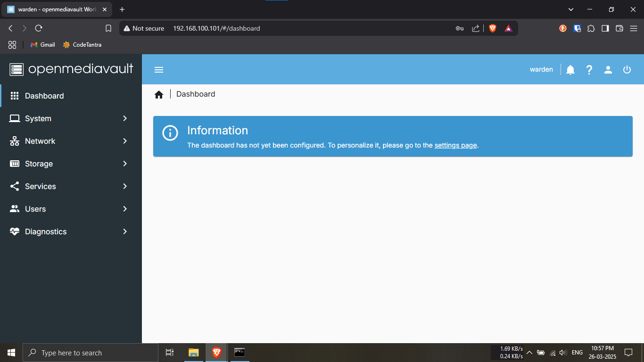Viewport: 644px width, 362px height.
Task: Expand the System menu chevron
Action: coord(125,118)
